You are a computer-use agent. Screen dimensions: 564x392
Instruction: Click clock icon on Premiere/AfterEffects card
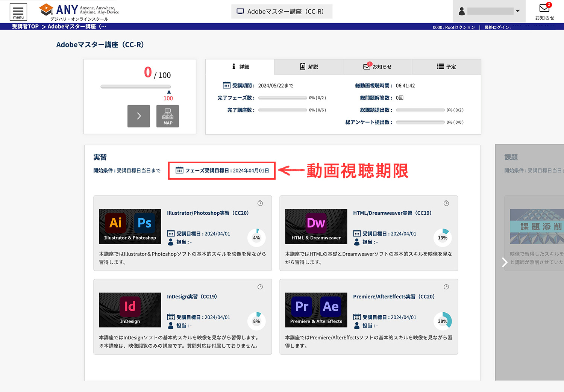(446, 287)
